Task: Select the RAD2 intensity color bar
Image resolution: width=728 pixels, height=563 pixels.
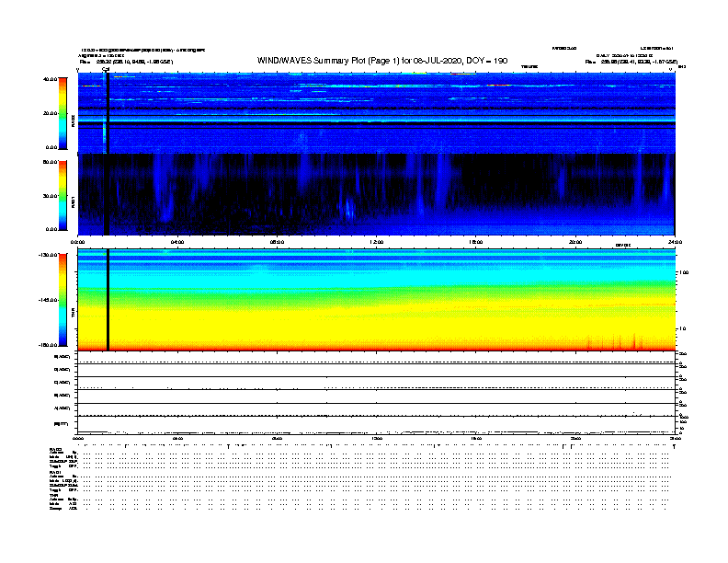Action: [x=63, y=113]
